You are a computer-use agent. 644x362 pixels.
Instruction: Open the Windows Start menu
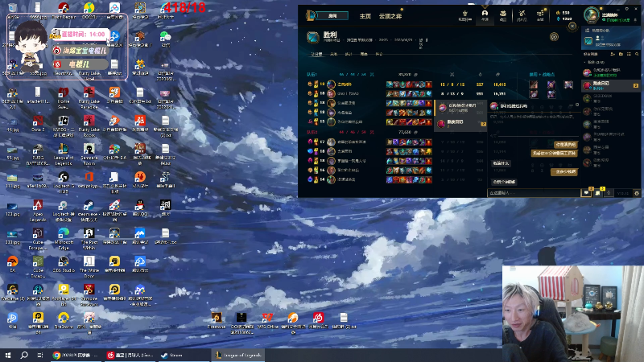pyautogui.click(x=8, y=355)
